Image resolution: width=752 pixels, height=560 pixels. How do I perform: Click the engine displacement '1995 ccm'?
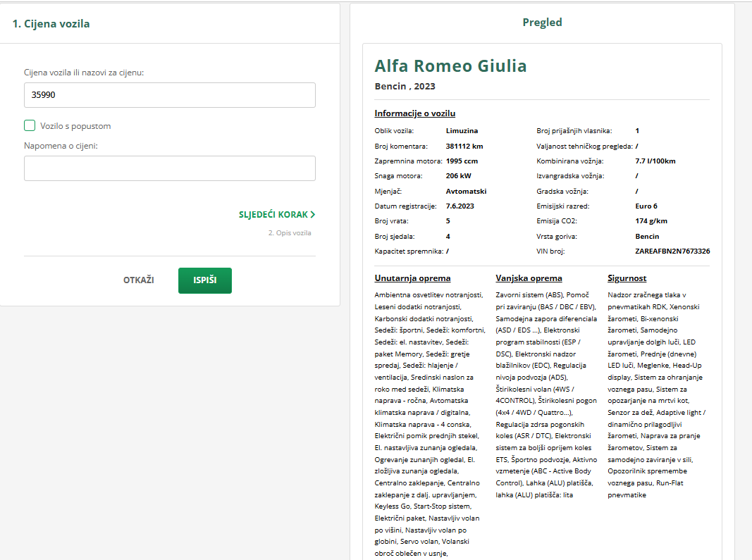(462, 161)
